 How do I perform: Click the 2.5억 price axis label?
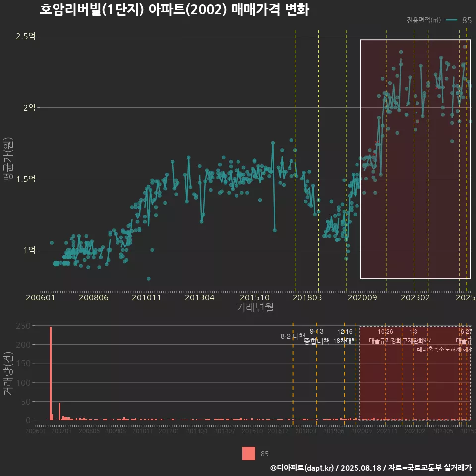point(25,36)
